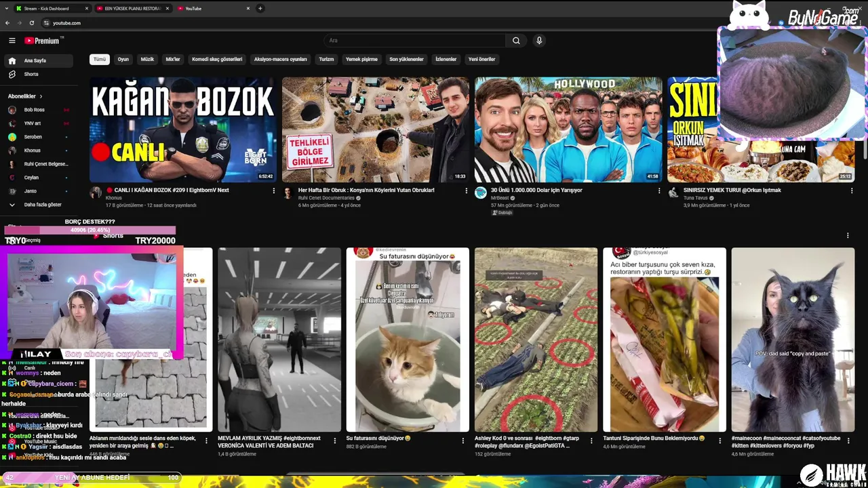Open YNV art channel subscription

coord(37,123)
